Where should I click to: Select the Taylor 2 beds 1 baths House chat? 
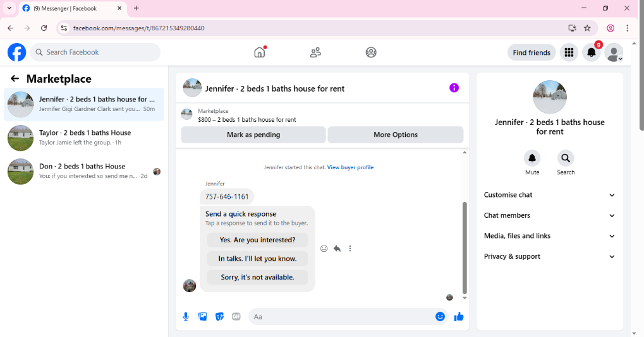(84, 138)
